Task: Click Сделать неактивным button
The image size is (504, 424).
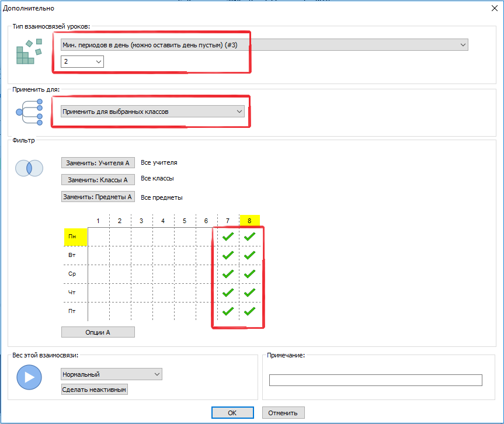Action: pos(94,390)
